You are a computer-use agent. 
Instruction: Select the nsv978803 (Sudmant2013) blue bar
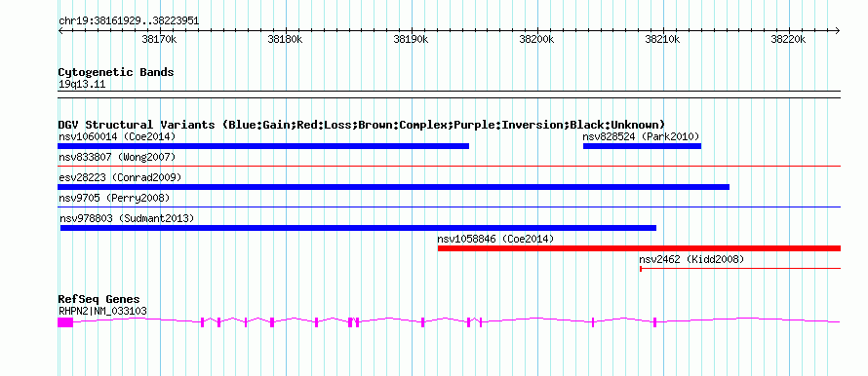click(x=358, y=228)
